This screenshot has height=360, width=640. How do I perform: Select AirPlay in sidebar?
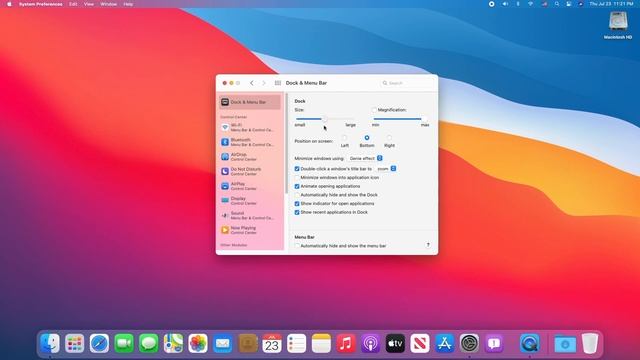pos(250,186)
